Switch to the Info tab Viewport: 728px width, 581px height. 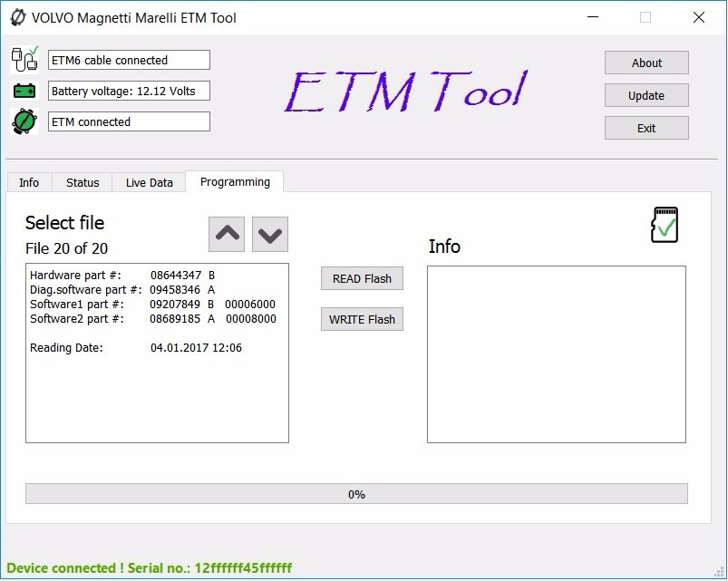[x=29, y=182]
